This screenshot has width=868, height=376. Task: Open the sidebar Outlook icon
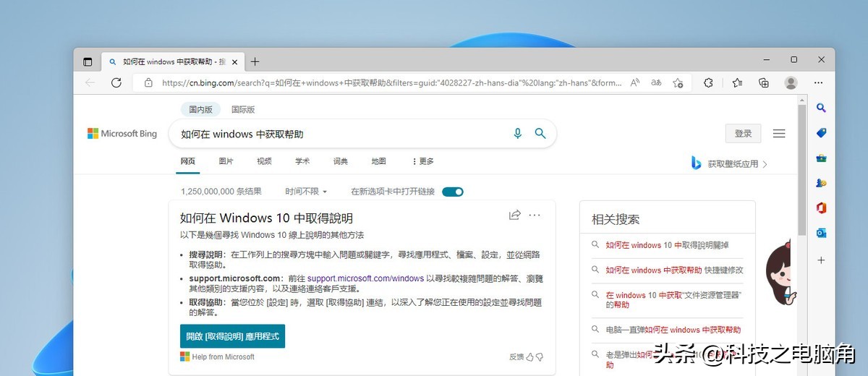(x=821, y=233)
